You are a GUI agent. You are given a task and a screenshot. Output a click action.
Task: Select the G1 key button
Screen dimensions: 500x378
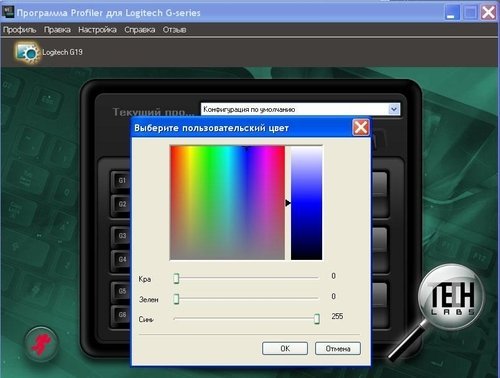(121, 181)
